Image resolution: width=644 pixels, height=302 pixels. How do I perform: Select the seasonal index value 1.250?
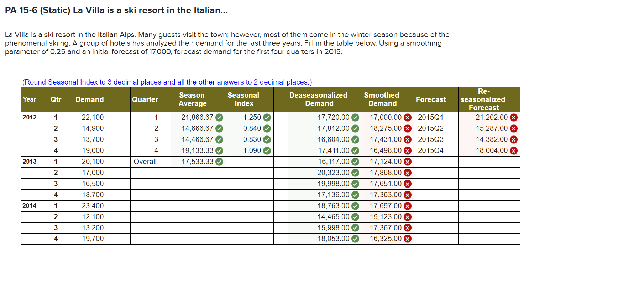252,117
